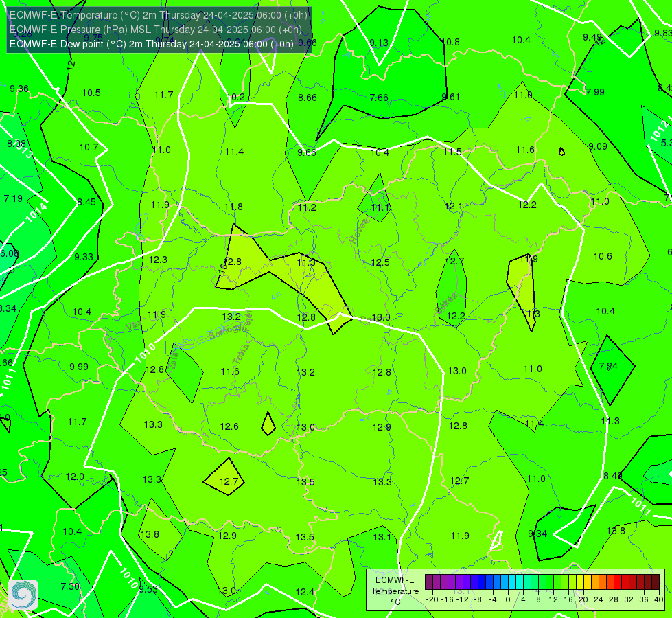
Task: Select the ECMWF-E Pressure MSL layer line
Action: 156,30
